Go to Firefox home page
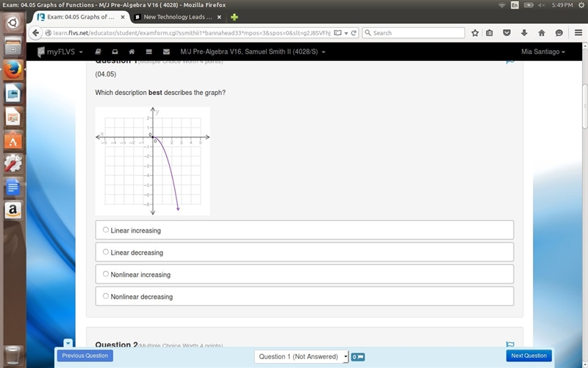The height and width of the screenshot is (368, 588). pyautogui.click(x=542, y=33)
